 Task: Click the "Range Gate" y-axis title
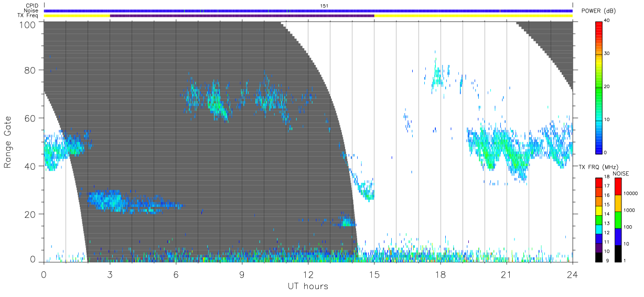tap(8, 142)
